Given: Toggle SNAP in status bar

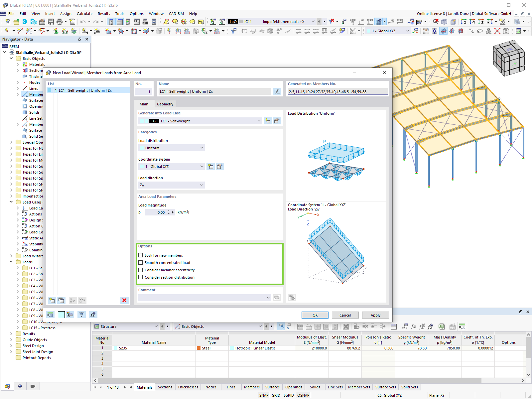Looking at the screenshot, I should point(264,395).
